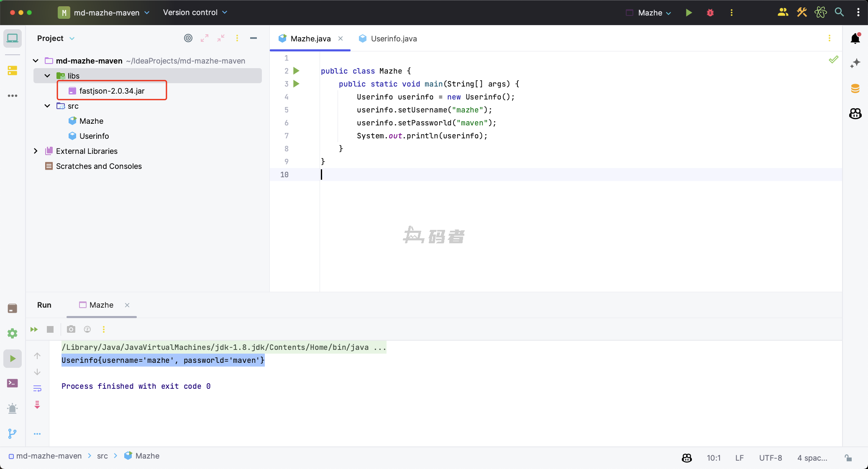Click the search magnifier icon
The image size is (868, 469).
(x=839, y=12)
